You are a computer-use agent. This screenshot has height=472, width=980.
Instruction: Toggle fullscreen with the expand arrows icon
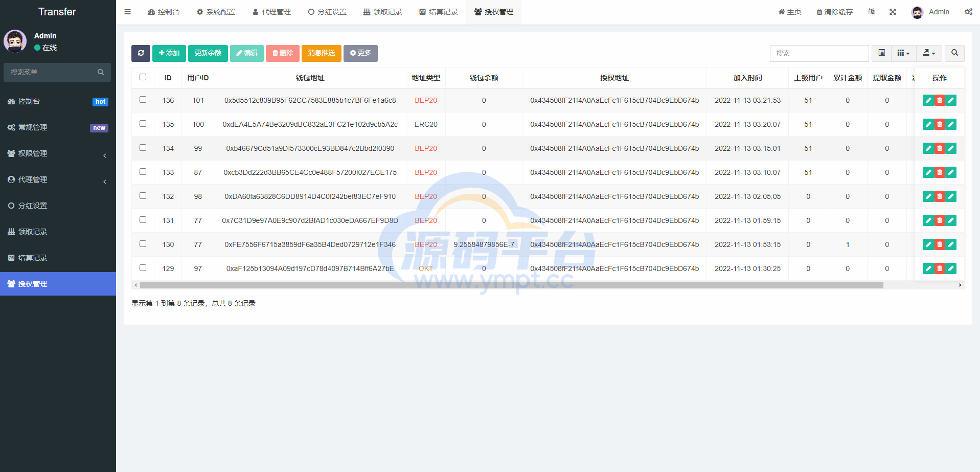coord(893,12)
